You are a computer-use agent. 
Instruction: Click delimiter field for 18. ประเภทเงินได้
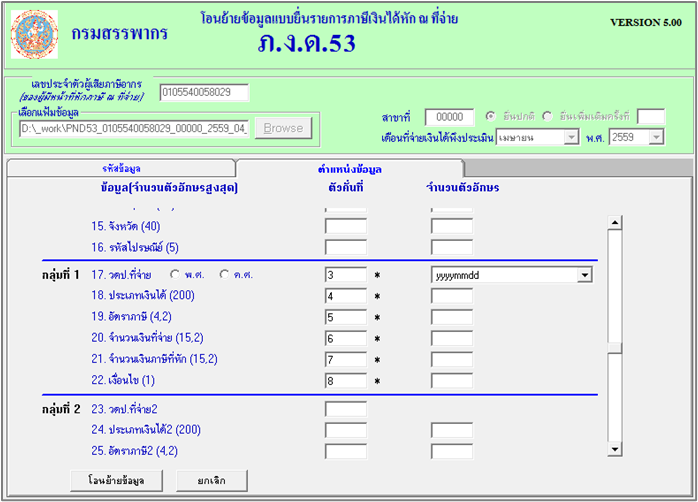(346, 296)
